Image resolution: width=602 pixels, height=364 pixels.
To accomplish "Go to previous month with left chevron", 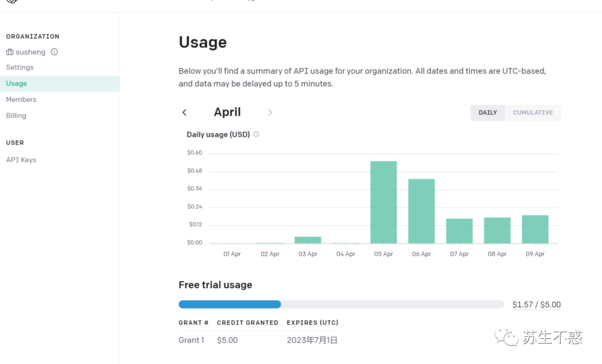I will [x=185, y=113].
